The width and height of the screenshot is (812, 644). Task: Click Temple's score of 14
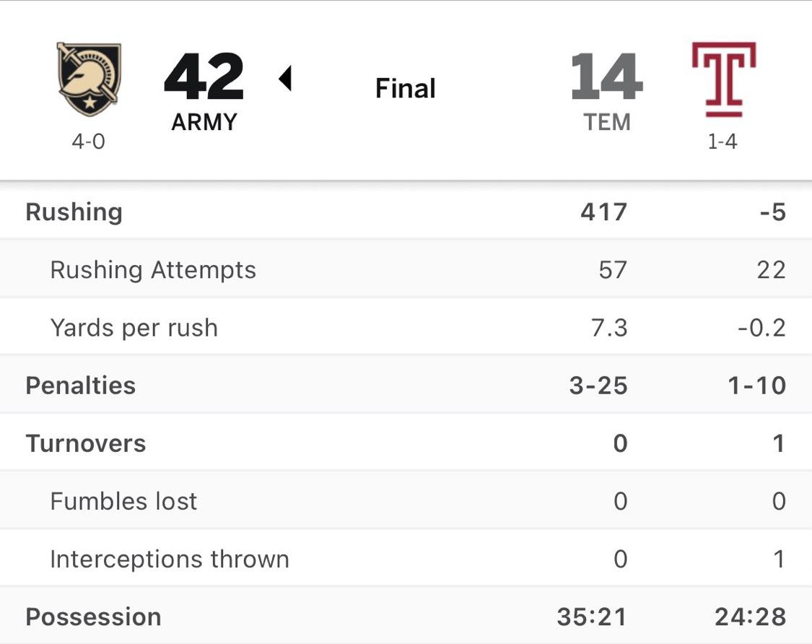(606, 77)
